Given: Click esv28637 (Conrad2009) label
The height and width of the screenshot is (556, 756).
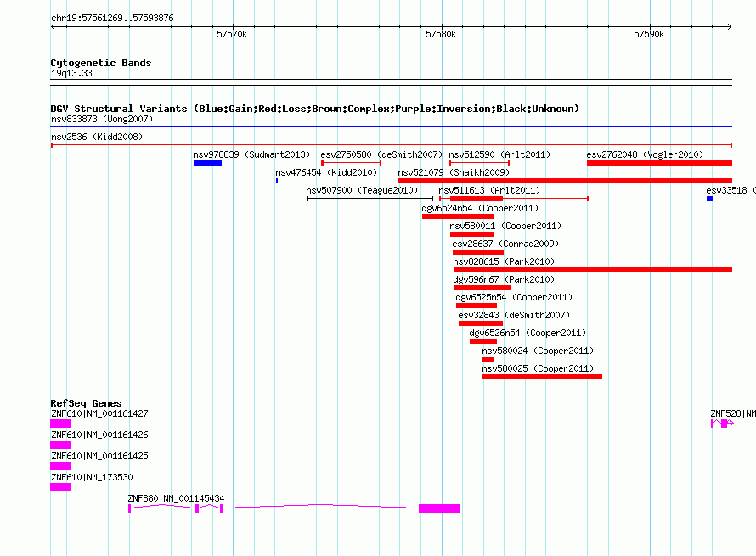Looking at the screenshot, I should click(505, 244).
